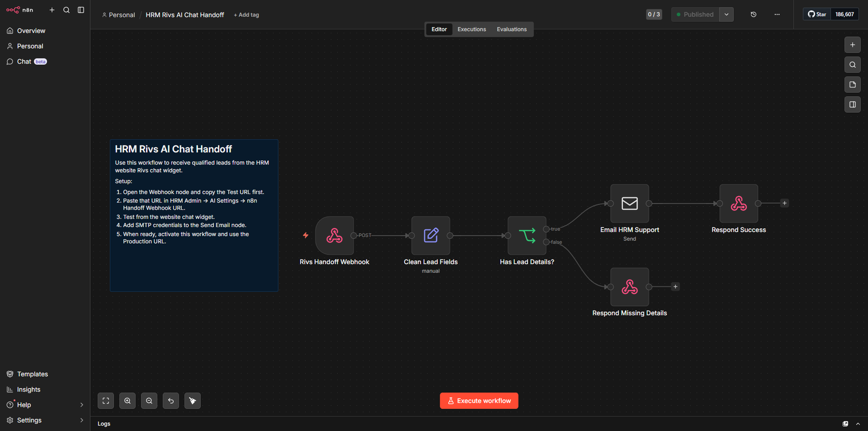Click the plus handle after Respond Missing Details
This screenshot has height=431, width=868.
coord(675,287)
